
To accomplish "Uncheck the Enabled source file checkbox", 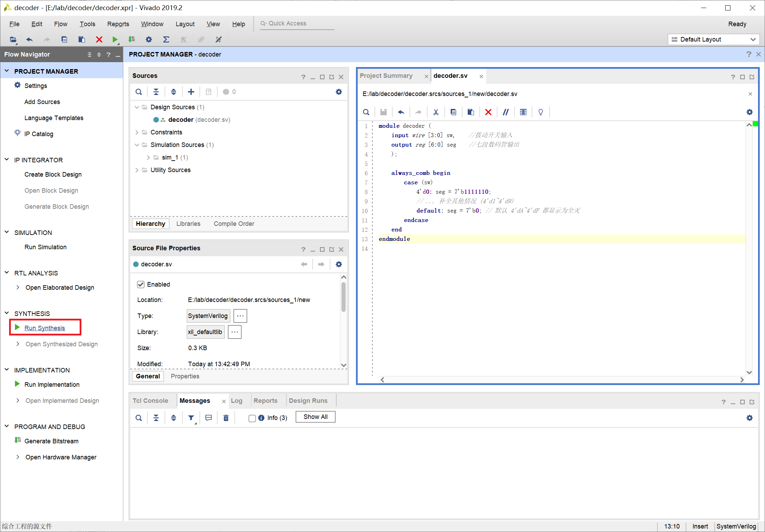I will (x=141, y=285).
